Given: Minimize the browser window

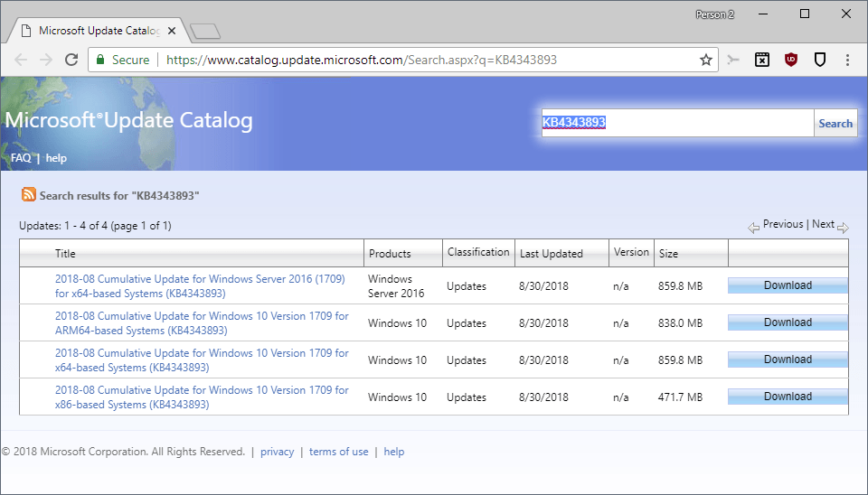Looking at the screenshot, I should (763, 14).
